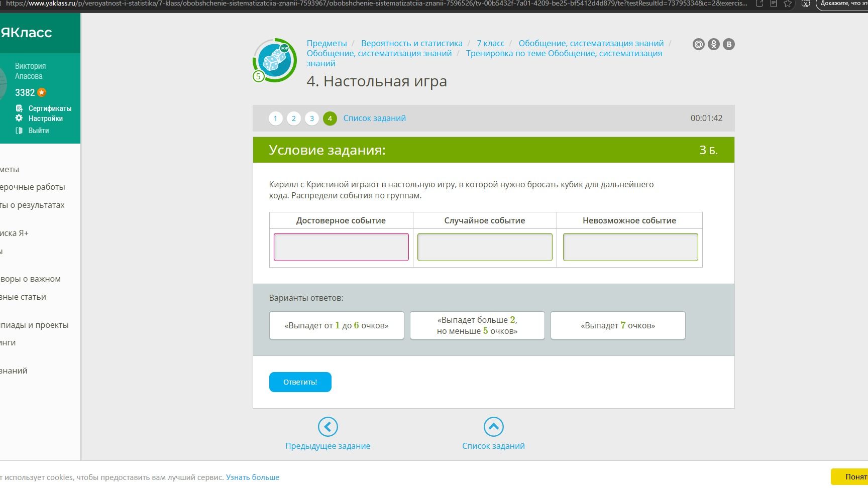Open Настройки in sidebar
Screen dimensions: 868x488
(45, 118)
